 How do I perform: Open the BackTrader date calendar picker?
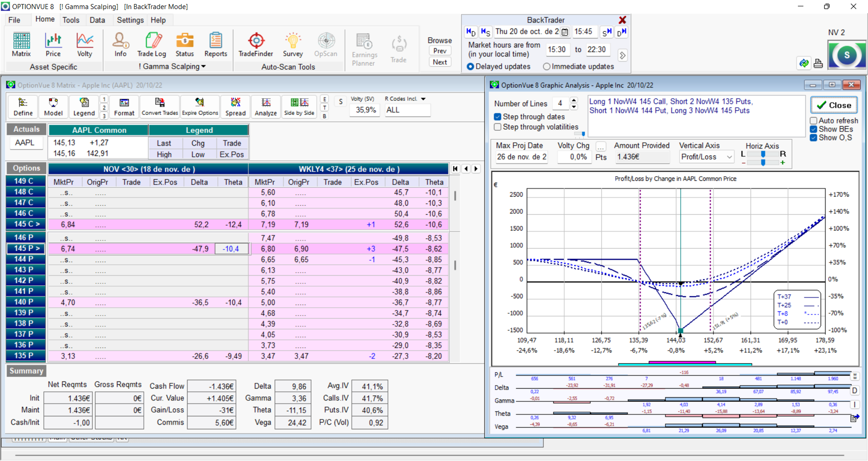click(x=565, y=32)
